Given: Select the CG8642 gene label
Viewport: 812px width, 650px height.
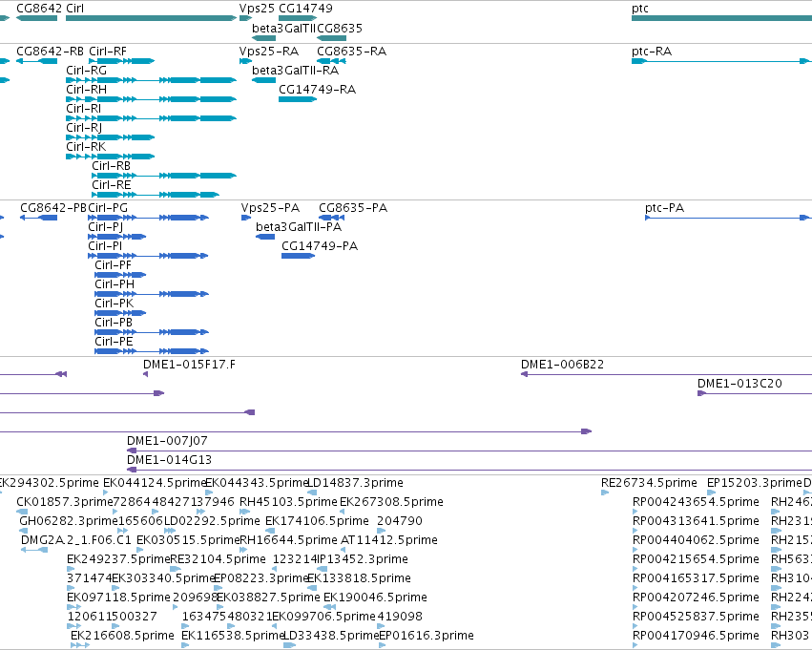Looking at the screenshot, I should coord(39,9).
